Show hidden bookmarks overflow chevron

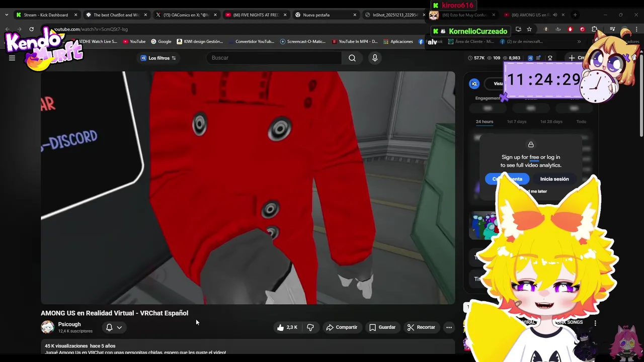coord(579,42)
